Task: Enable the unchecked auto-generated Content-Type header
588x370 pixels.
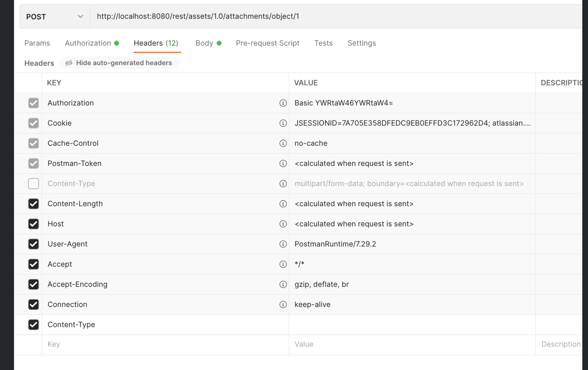Action: point(33,184)
